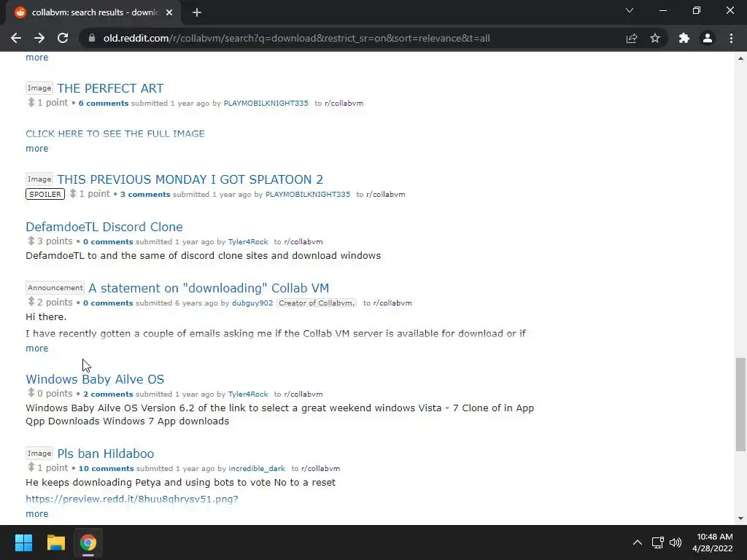
Task: Open the tab search chevron
Action: 630,10
